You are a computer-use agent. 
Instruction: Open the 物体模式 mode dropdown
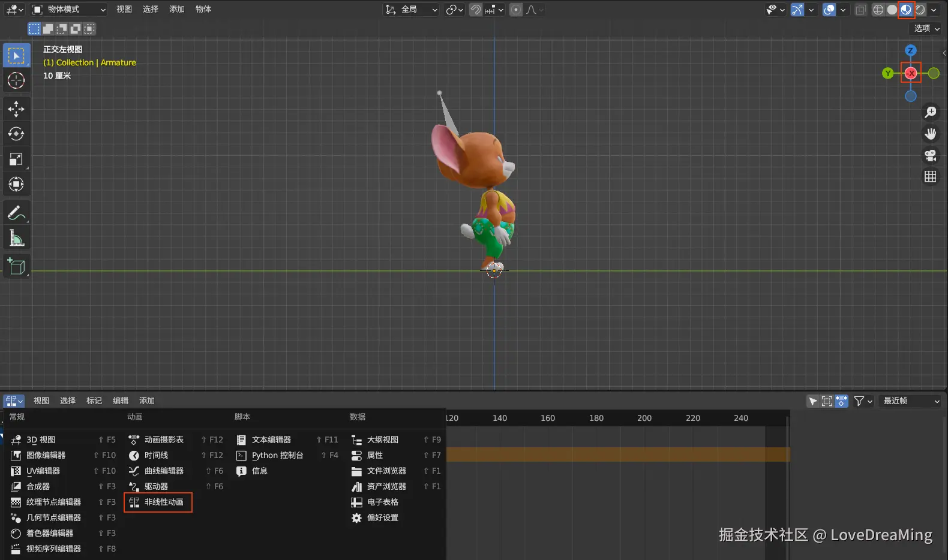tap(69, 10)
